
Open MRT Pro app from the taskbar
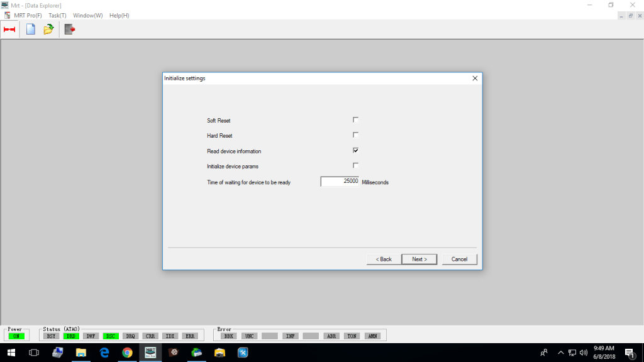150,352
